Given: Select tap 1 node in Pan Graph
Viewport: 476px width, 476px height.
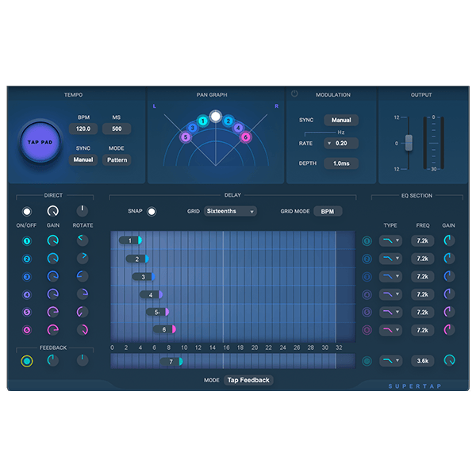Looking at the screenshot, I should pyautogui.click(x=203, y=121).
